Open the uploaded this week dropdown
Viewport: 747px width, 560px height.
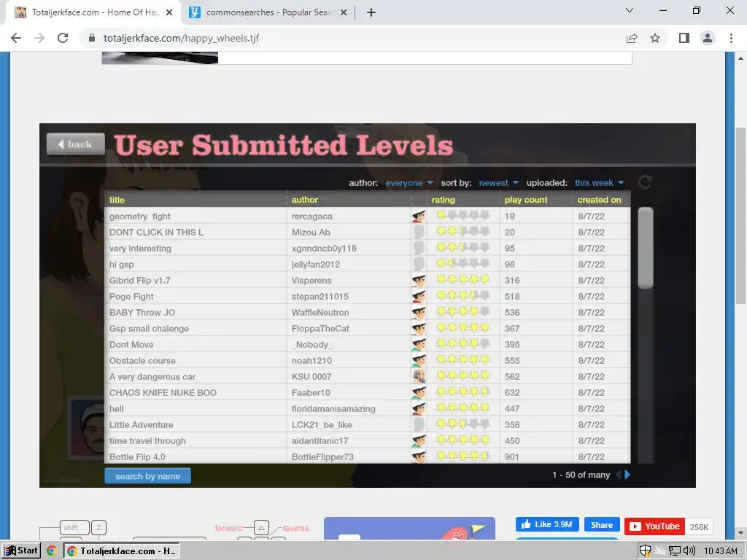599,183
